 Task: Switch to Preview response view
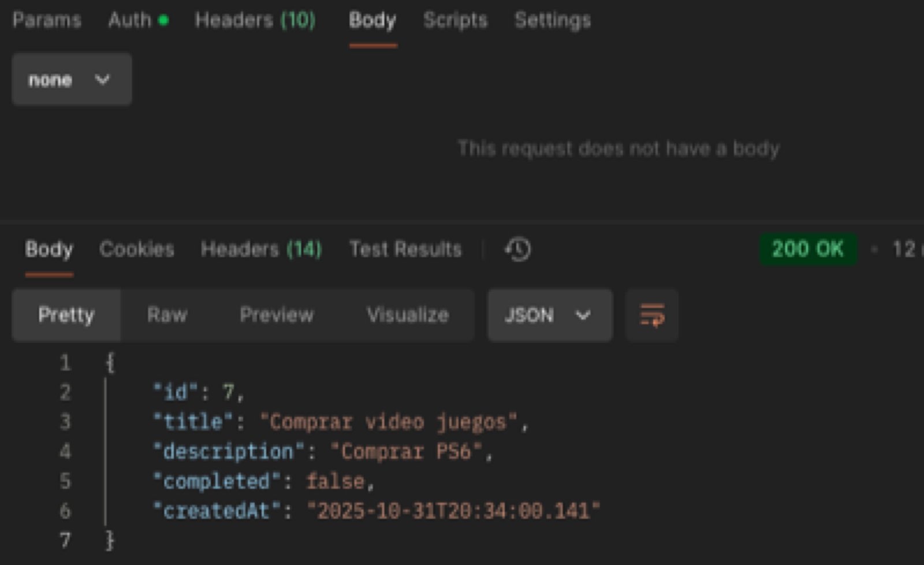(277, 315)
